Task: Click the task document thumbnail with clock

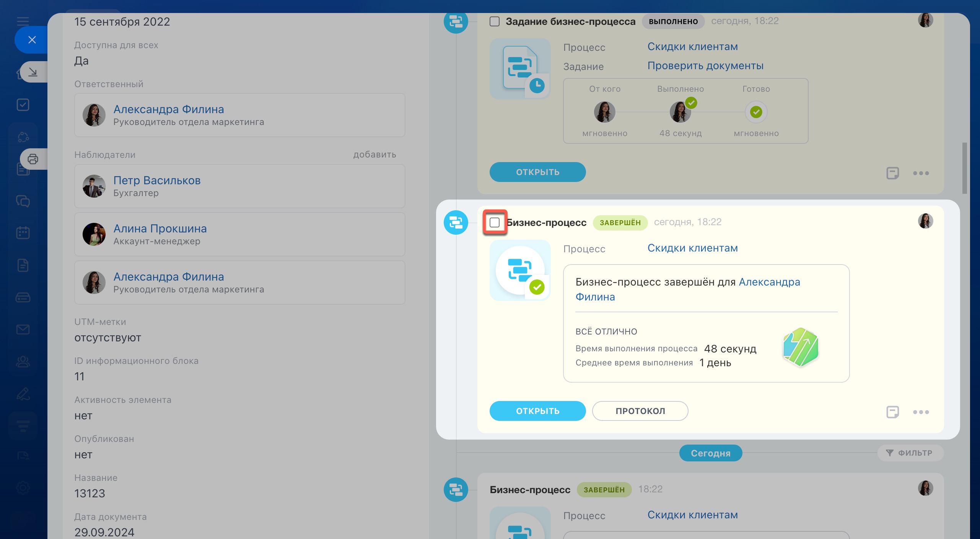Action: point(520,69)
